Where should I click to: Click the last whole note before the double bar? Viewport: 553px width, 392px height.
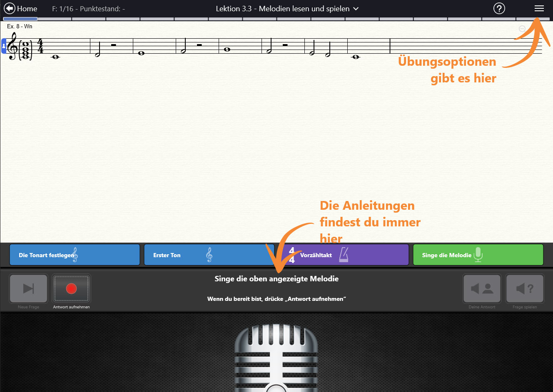click(x=355, y=57)
